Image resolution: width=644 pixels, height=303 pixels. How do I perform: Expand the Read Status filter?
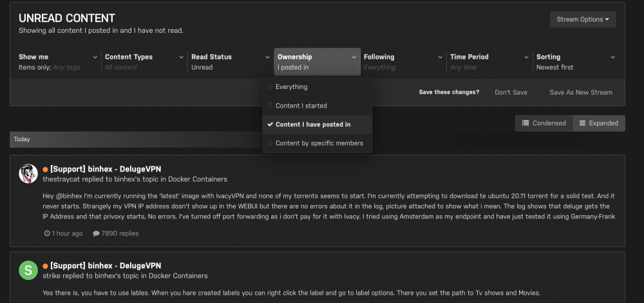pos(231,62)
